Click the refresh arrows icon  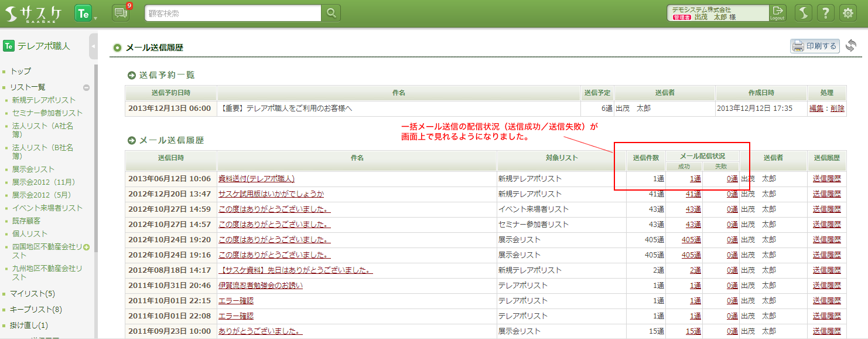coord(851,46)
